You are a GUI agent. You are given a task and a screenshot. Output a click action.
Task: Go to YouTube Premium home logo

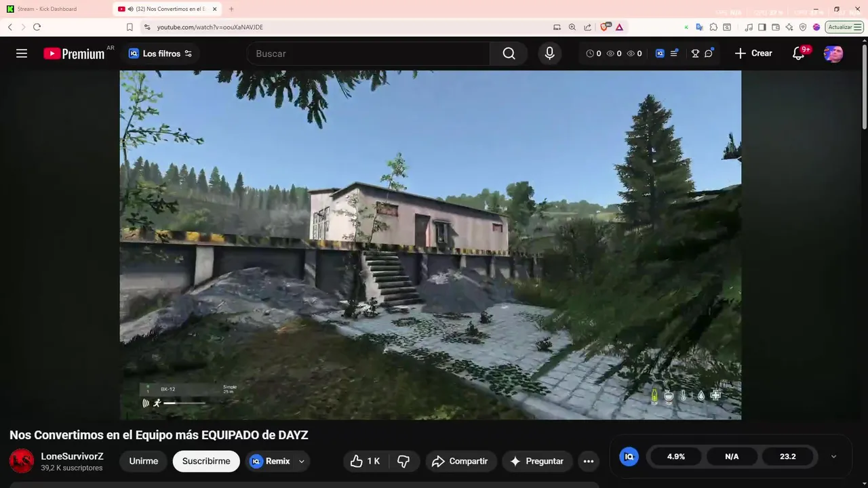coord(75,54)
